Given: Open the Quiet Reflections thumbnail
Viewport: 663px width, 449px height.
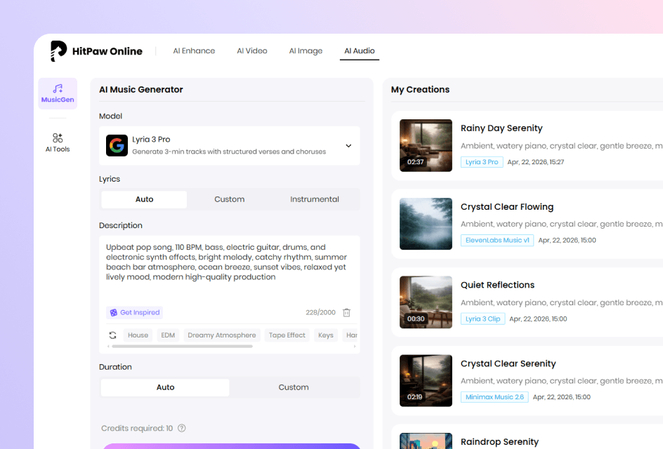Looking at the screenshot, I should 426,302.
